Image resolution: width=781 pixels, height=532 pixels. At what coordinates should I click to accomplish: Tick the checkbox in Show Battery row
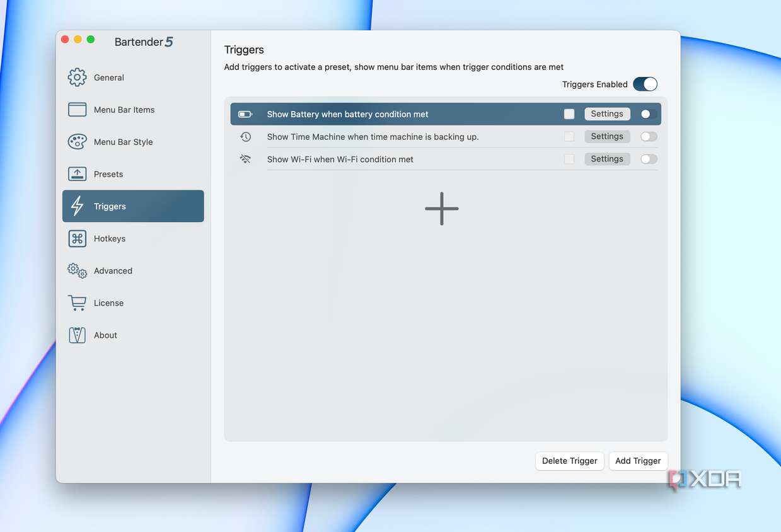click(x=569, y=114)
